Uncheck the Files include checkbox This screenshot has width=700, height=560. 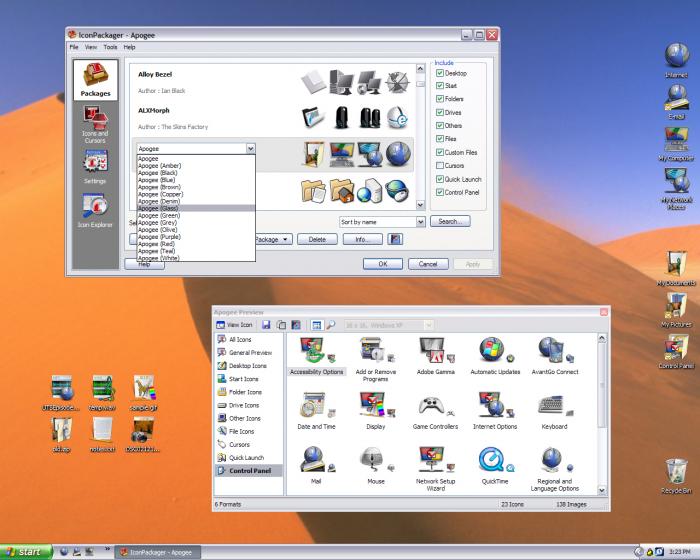[440, 139]
